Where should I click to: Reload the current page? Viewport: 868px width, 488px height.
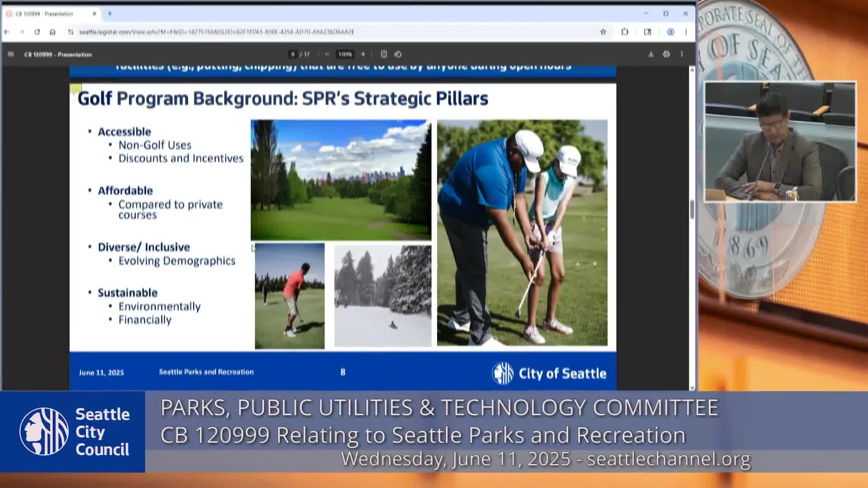click(37, 32)
